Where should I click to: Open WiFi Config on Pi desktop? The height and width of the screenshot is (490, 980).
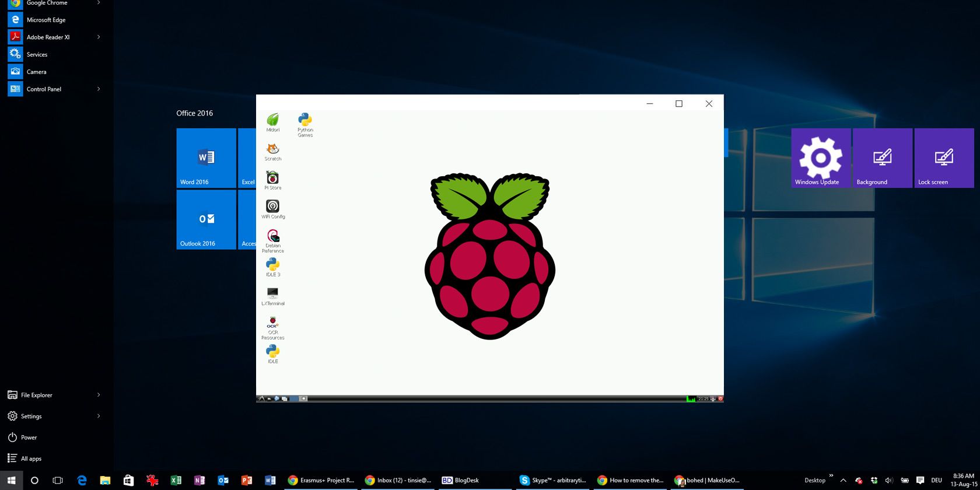click(272, 209)
